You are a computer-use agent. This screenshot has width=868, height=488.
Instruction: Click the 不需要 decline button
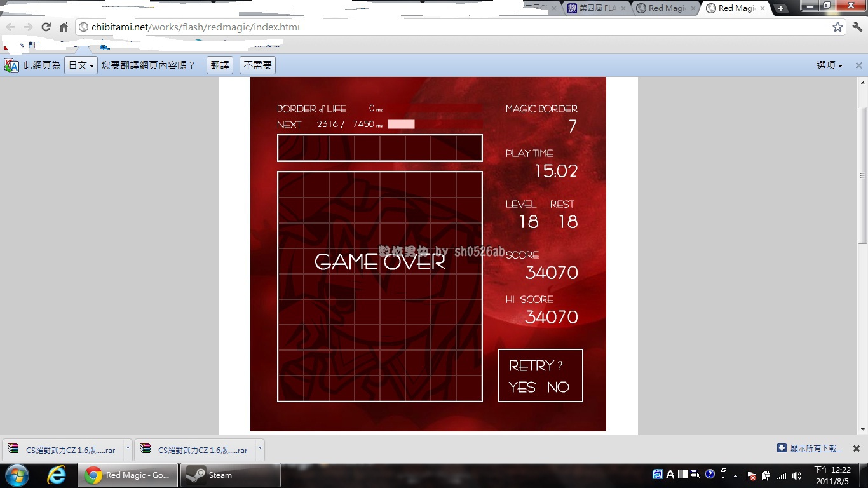[257, 65]
